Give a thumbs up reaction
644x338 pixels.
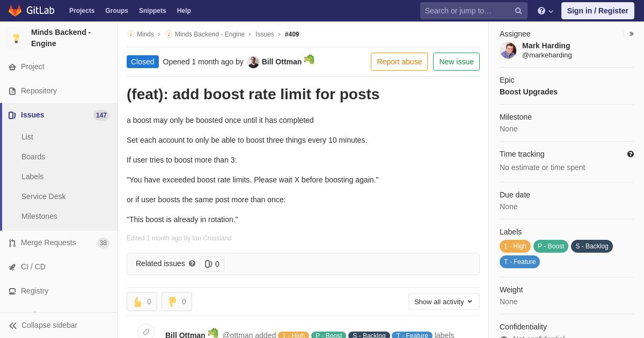(x=142, y=302)
